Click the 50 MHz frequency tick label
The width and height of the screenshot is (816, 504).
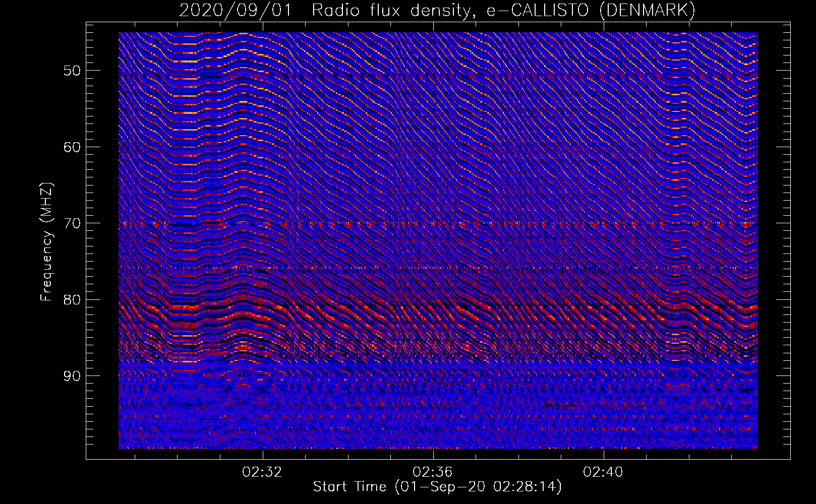click(x=72, y=71)
